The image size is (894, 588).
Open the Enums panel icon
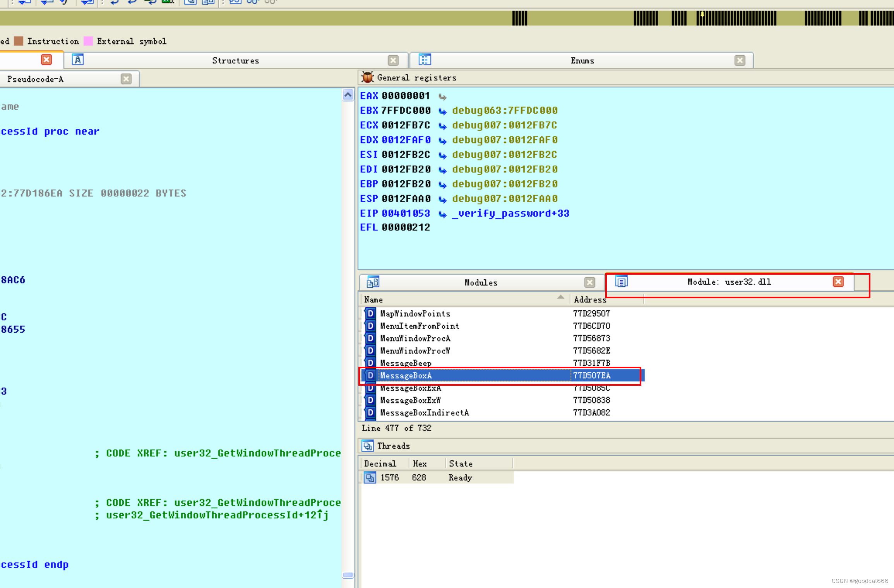pos(425,60)
